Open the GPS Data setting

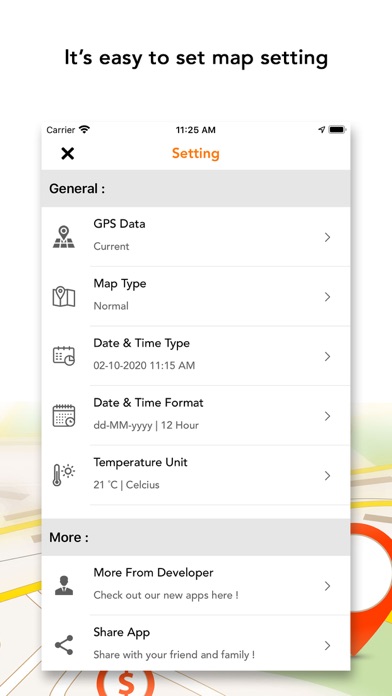tap(196, 237)
